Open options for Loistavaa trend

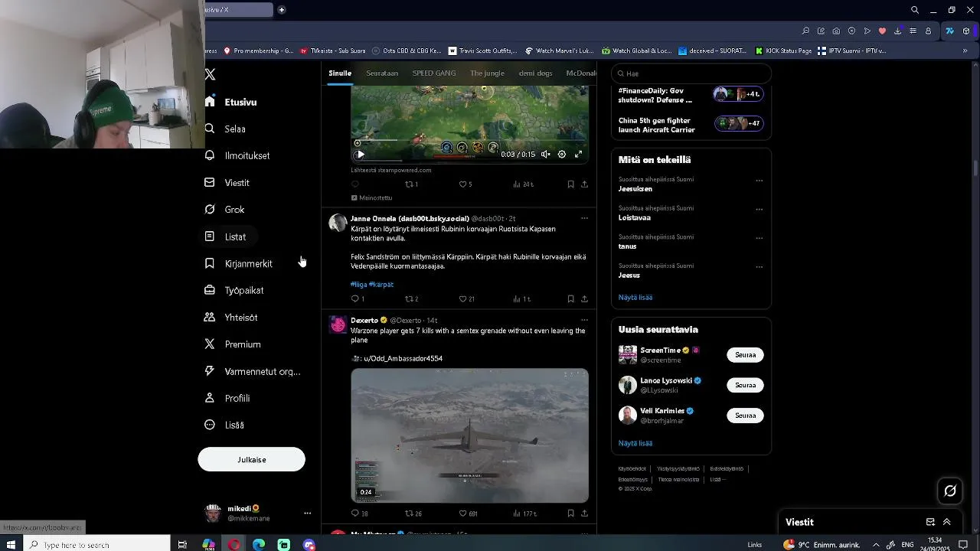pos(759,209)
